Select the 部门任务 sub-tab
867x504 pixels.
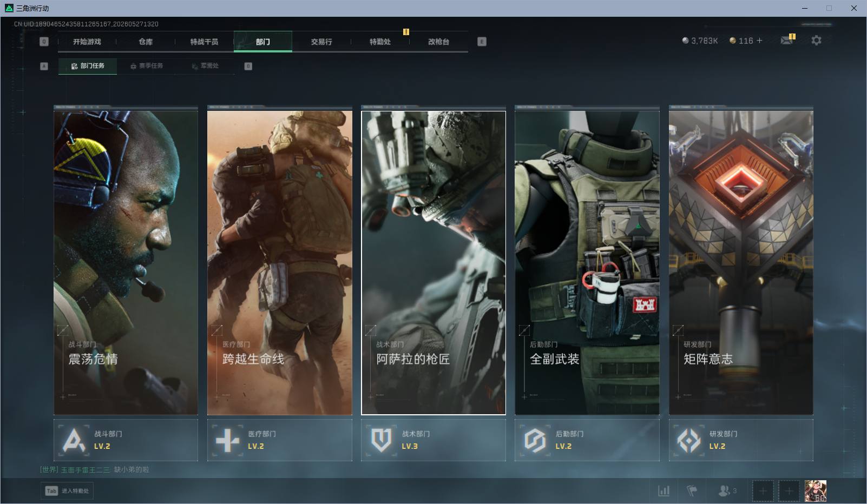click(x=88, y=66)
